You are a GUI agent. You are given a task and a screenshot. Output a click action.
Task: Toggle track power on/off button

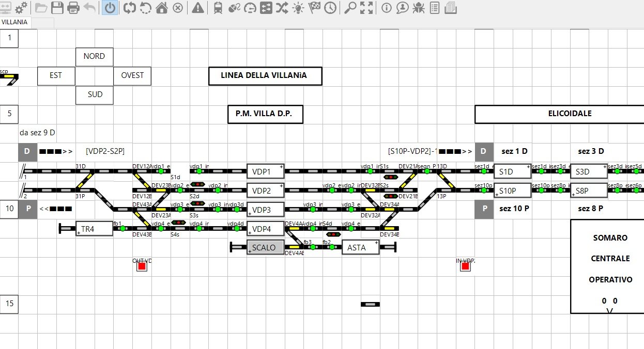click(x=110, y=8)
